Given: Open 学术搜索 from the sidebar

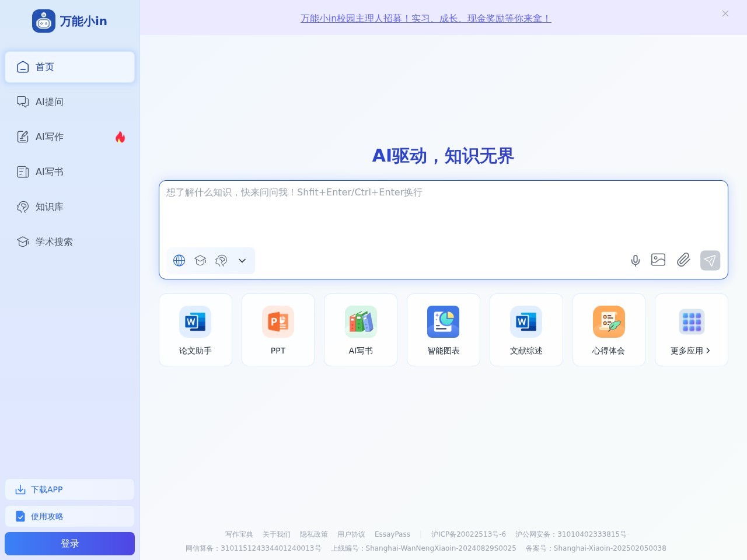Looking at the screenshot, I should [54, 242].
